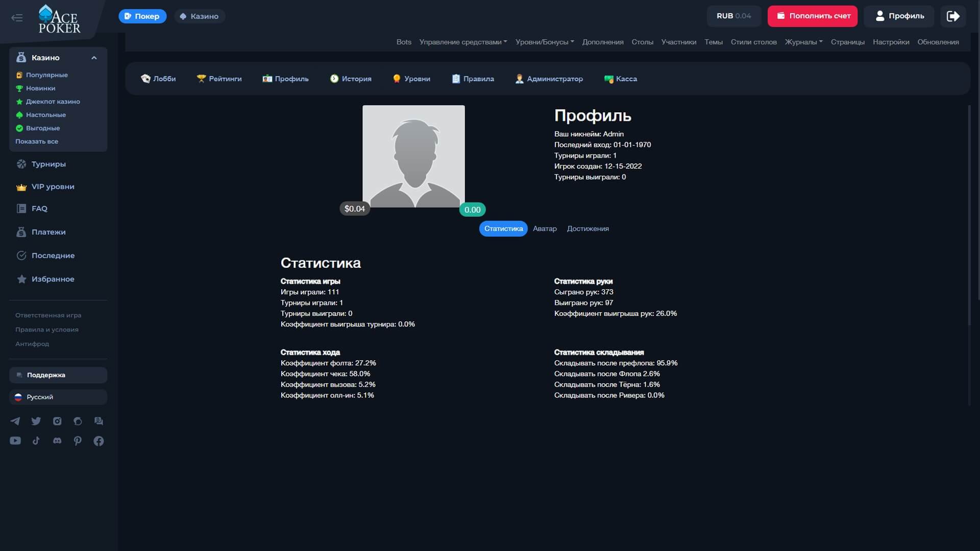
Task: Select the Статистика profile tab
Action: pos(503,229)
